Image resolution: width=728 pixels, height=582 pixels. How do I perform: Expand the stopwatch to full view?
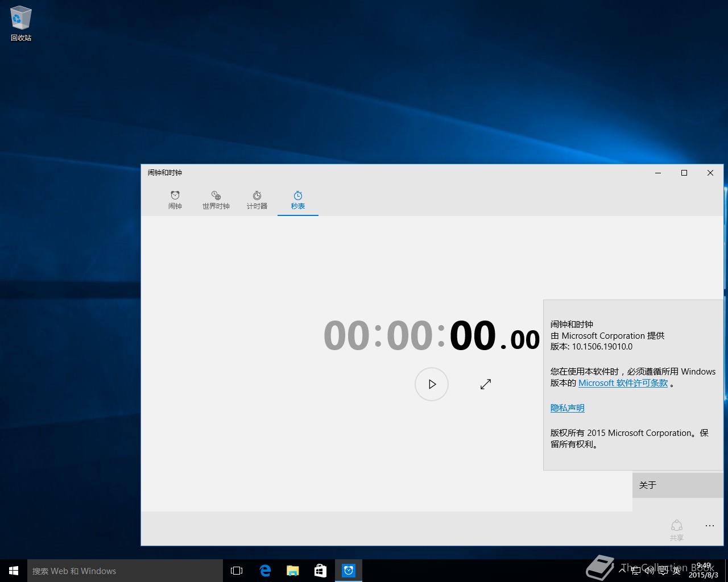[x=486, y=384]
